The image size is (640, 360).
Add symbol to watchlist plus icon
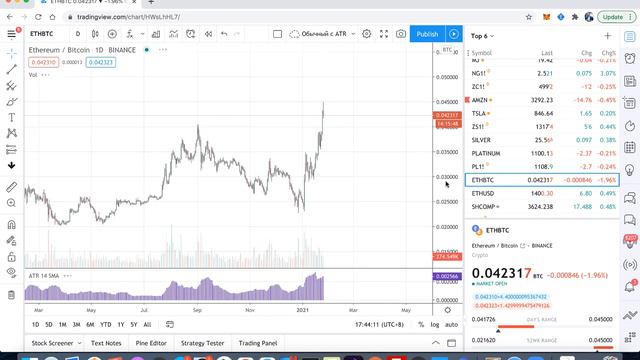point(607,36)
